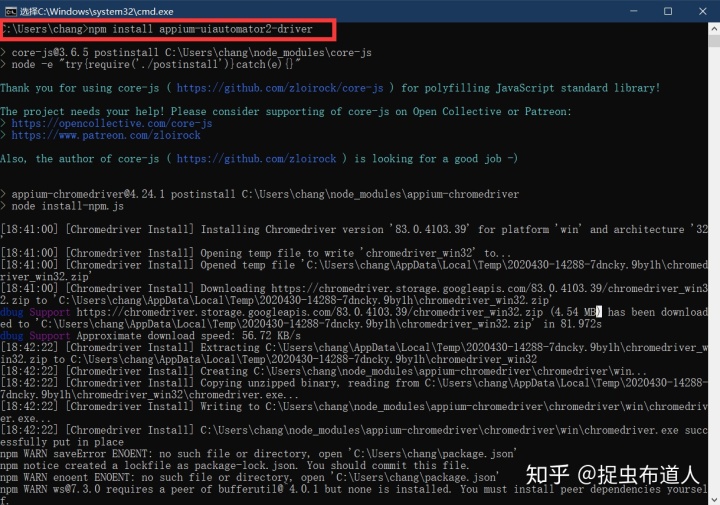Maximize the cmd.exe window

pyautogui.click(x=668, y=11)
